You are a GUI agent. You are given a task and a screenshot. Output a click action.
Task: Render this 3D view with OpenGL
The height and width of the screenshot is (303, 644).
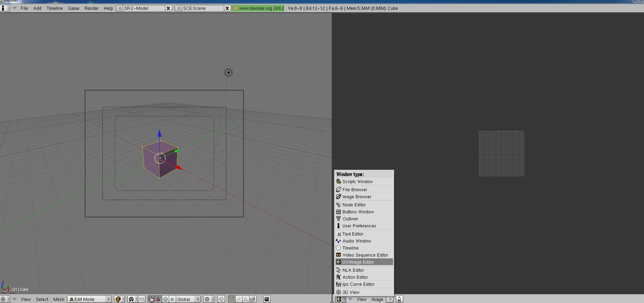267,299
